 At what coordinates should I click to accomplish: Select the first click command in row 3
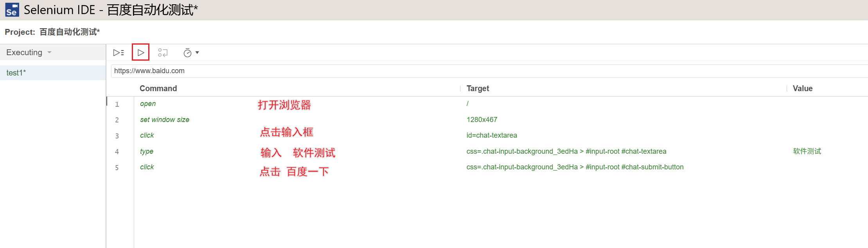pos(147,135)
